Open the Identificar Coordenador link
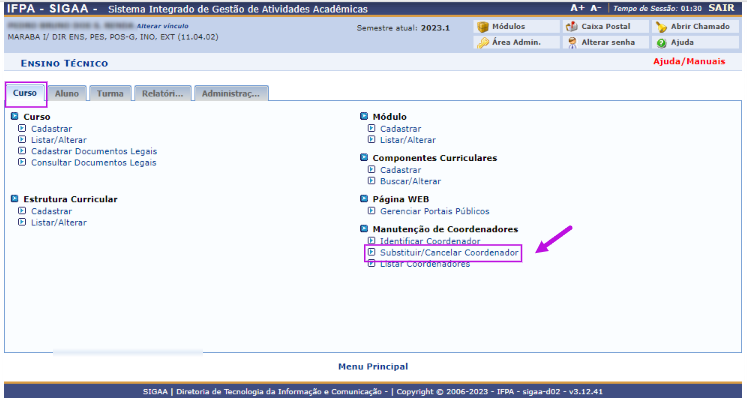747x398 pixels. point(430,241)
